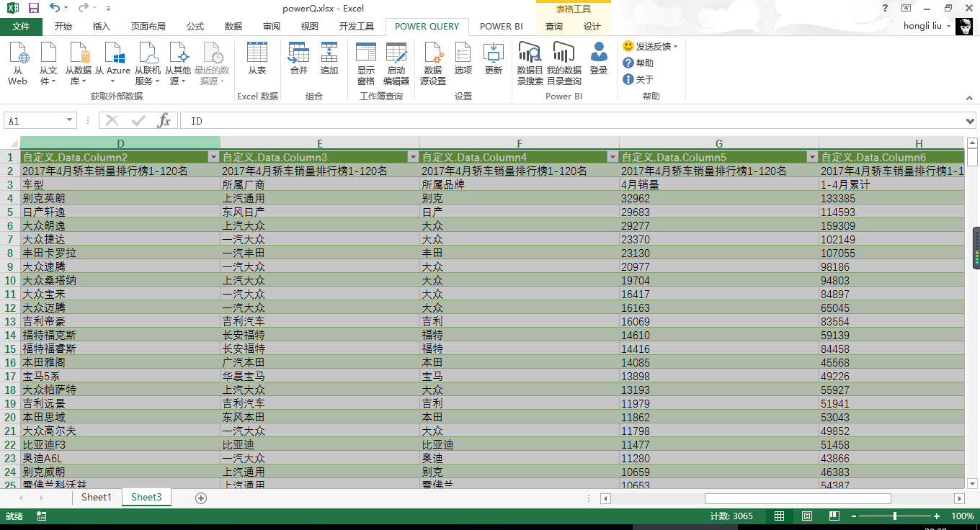Switch to the Design (设计) tab
Viewport: 980px width, 530px height.
click(x=592, y=27)
